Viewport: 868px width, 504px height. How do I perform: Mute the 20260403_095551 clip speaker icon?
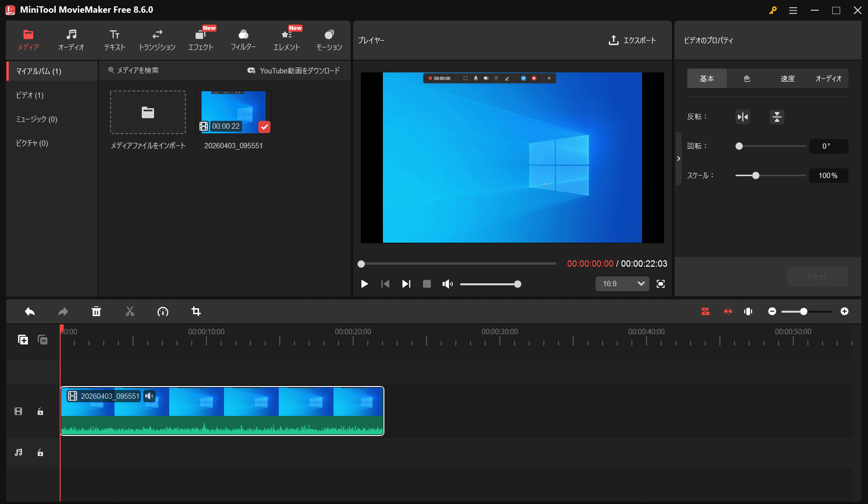[149, 396]
